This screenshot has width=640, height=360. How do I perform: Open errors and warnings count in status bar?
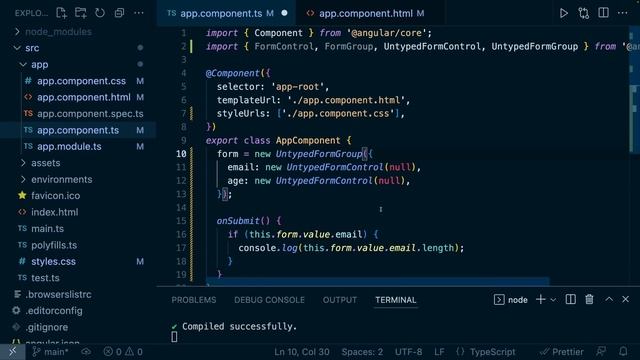click(x=123, y=352)
